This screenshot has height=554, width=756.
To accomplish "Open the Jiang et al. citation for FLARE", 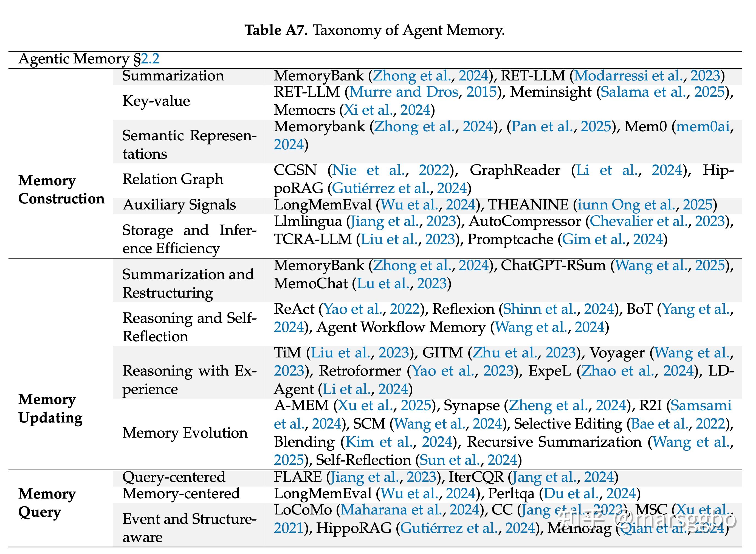I will tap(384, 477).
